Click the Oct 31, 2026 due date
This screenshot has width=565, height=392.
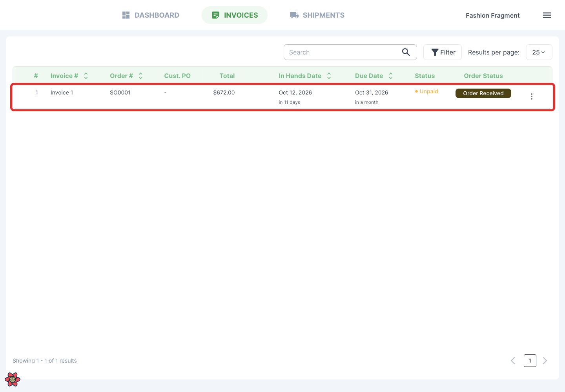pyautogui.click(x=372, y=93)
